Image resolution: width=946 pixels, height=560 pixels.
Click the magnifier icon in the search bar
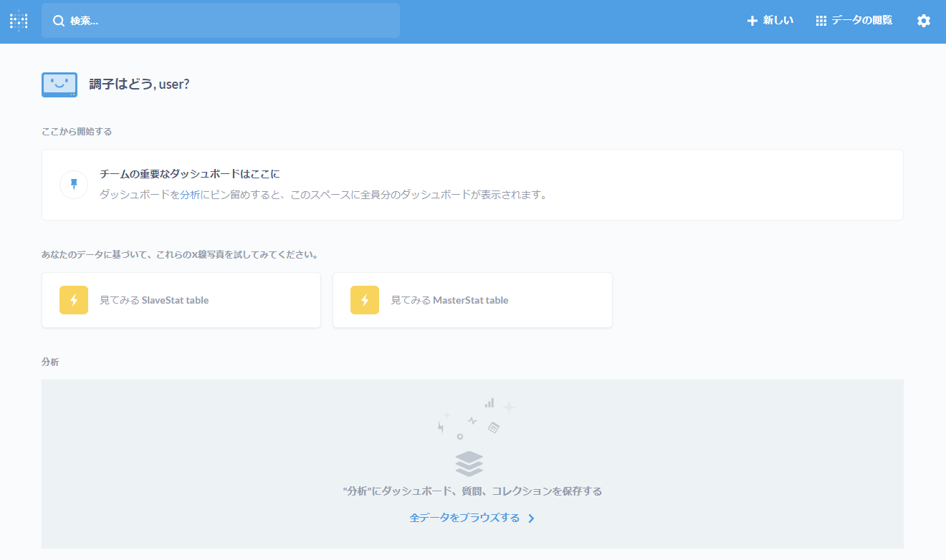click(x=59, y=21)
